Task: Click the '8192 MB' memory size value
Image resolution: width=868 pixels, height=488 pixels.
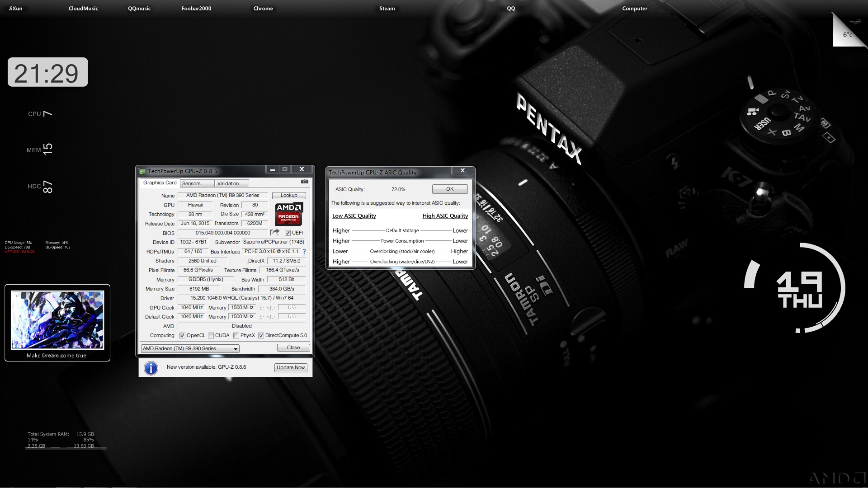Action: 199,289
